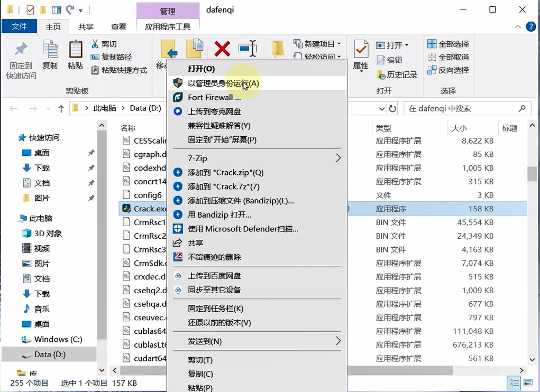Screen dimensions: 540x392
Task: Open the 新建项目 dropdown arrow
Action: (339, 44)
